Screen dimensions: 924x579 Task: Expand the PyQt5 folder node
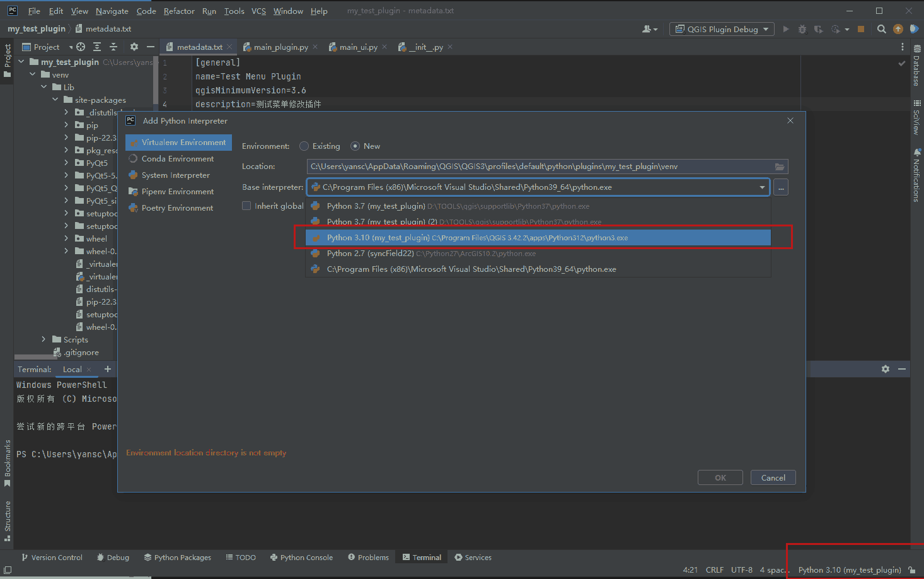pos(67,163)
